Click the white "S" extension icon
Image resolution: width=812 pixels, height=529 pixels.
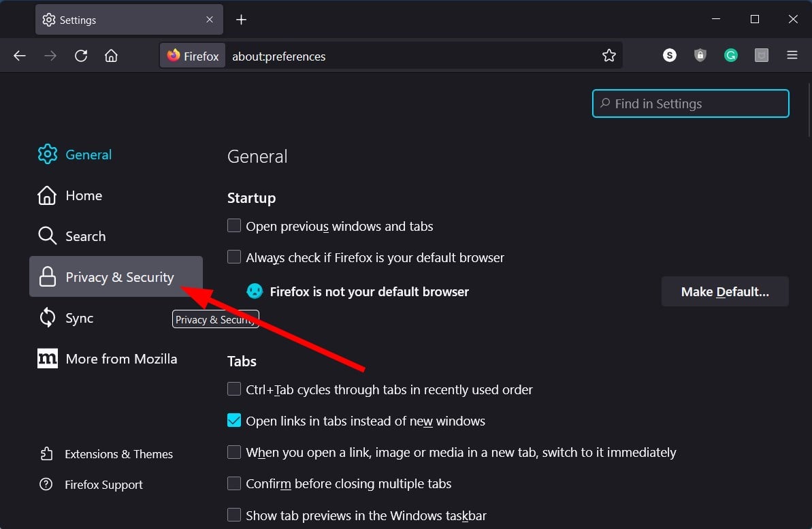670,55
